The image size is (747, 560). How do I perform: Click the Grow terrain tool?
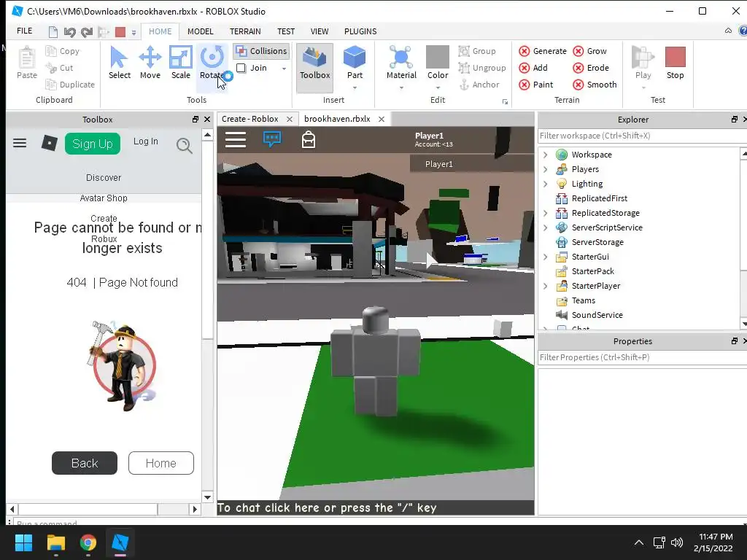(589, 51)
